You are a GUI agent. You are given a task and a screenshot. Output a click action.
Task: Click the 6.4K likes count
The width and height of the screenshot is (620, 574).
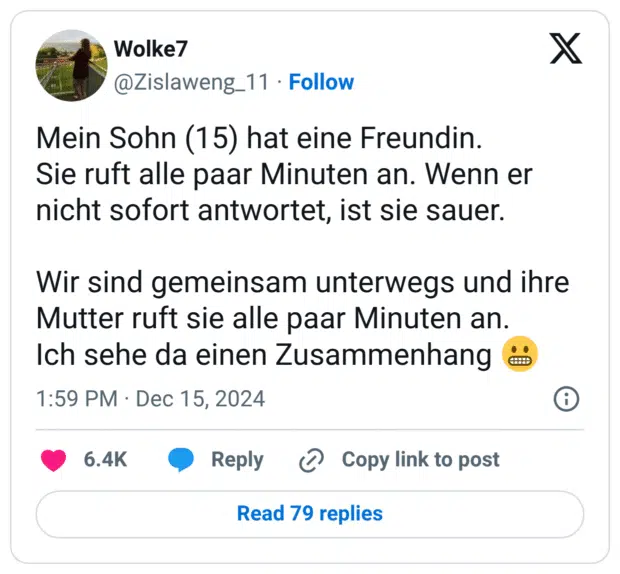pyautogui.click(x=105, y=460)
